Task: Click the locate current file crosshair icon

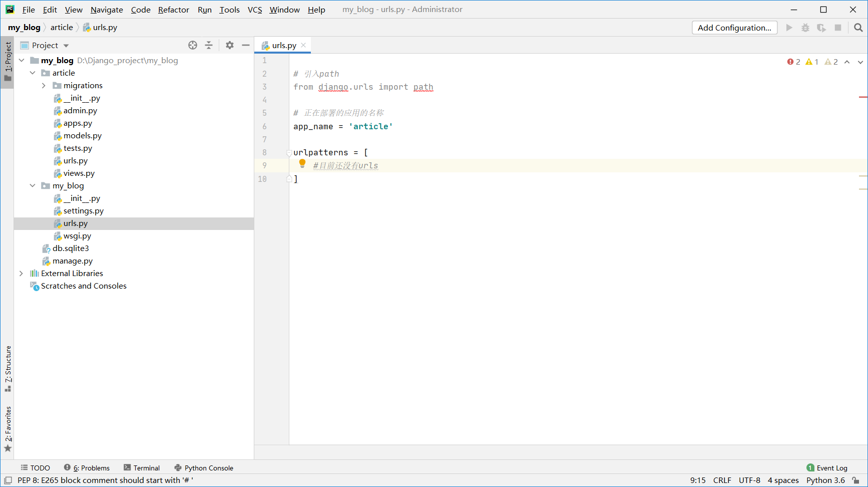Action: click(x=193, y=45)
